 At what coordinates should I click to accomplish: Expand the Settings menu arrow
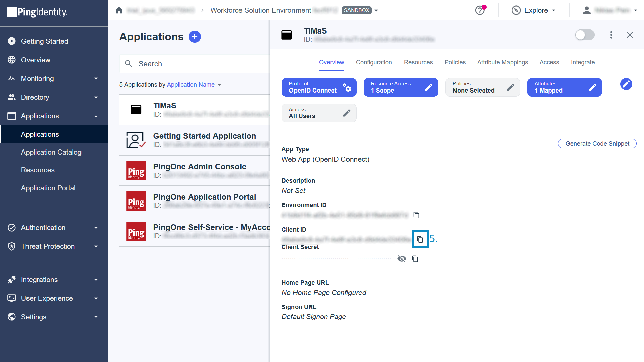[96, 317]
